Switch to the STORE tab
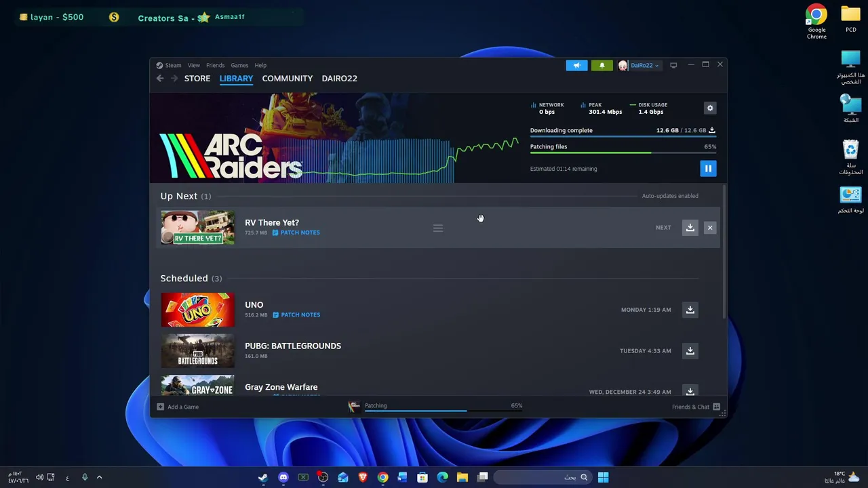Screen dimensions: 868x488 coord(197,79)
